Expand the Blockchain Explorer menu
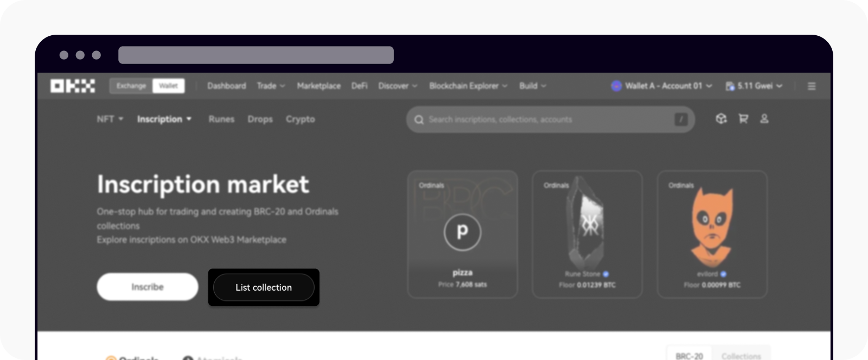This screenshot has width=868, height=360. point(468,86)
